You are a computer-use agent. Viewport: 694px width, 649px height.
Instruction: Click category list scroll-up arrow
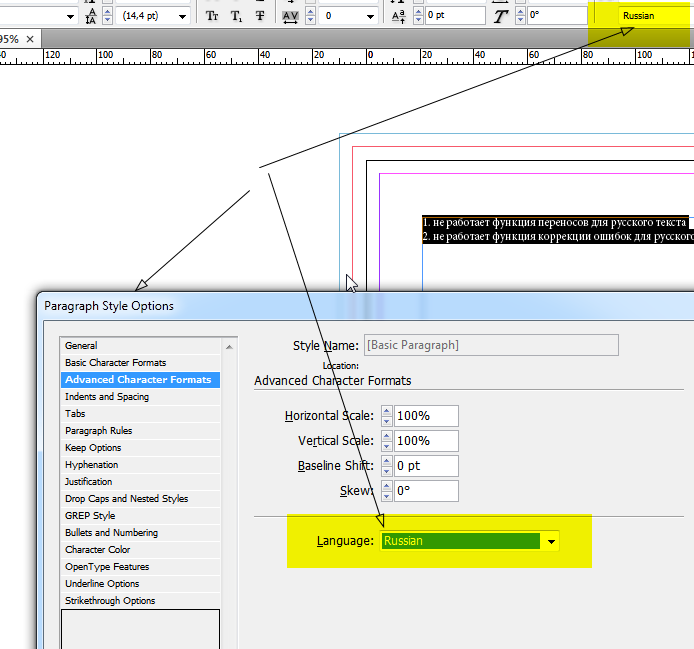[229, 347]
